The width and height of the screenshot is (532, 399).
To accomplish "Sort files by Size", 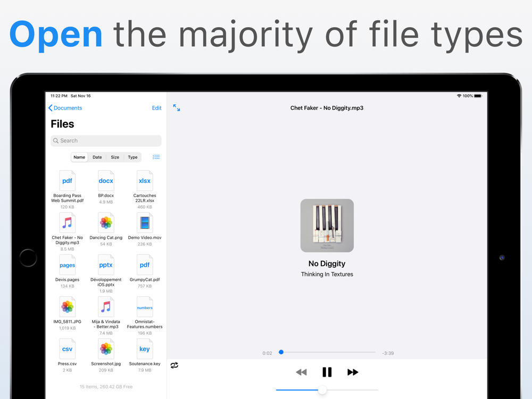I will pos(115,157).
